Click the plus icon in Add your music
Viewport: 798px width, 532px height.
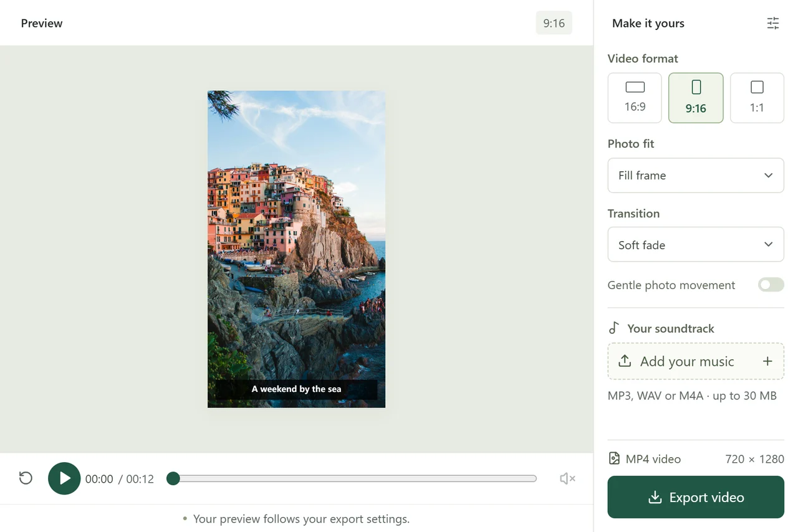(767, 361)
